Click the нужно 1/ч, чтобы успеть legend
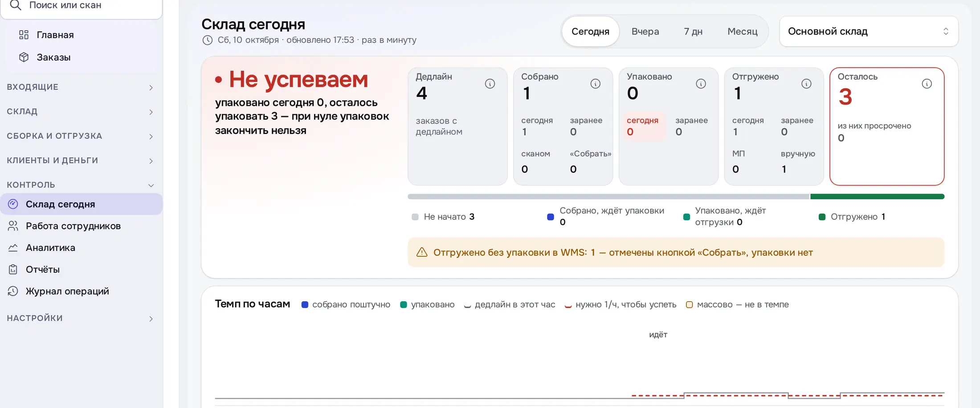Image resolution: width=980 pixels, height=408 pixels. coord(621,304)
